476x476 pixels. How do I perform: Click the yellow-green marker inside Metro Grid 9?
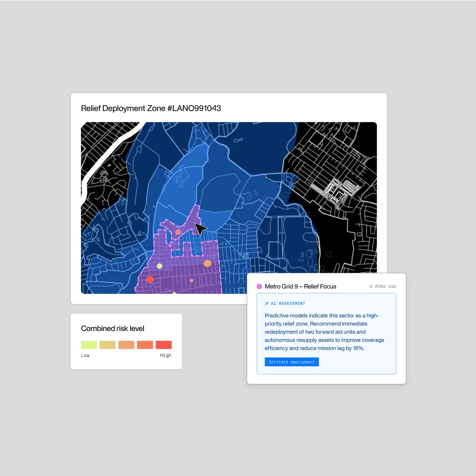[x=159, y=266]
